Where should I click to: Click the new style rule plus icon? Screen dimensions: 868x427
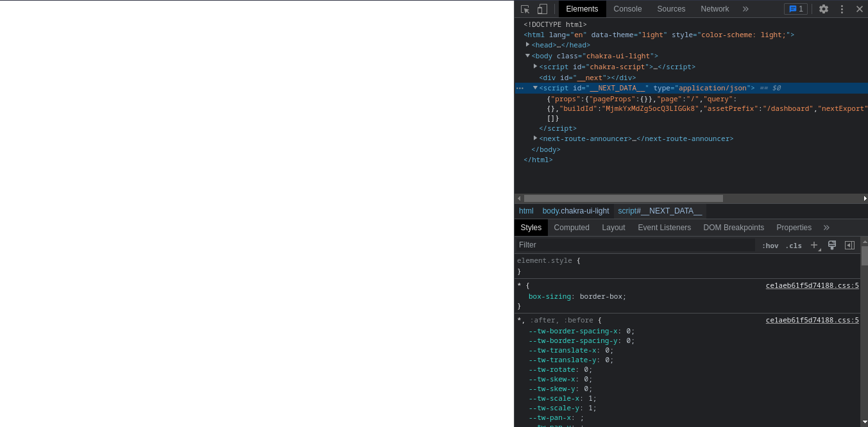[x=814, y=245]
